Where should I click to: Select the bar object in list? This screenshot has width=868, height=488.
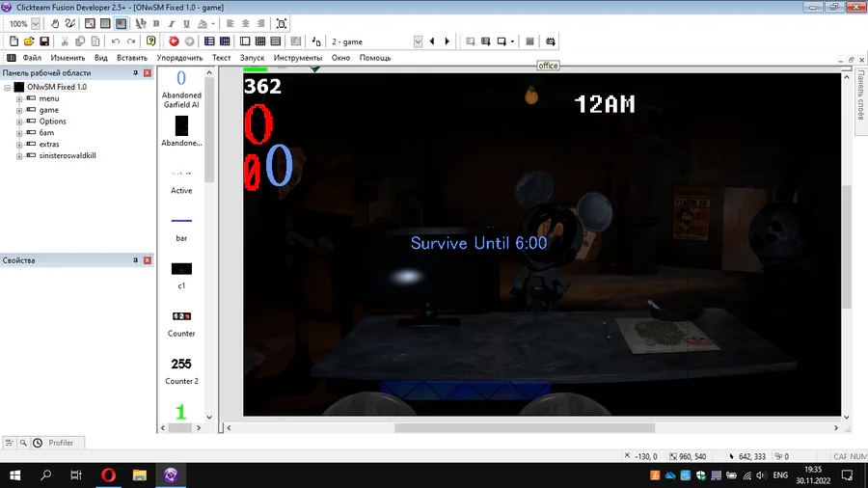point(181,230)
